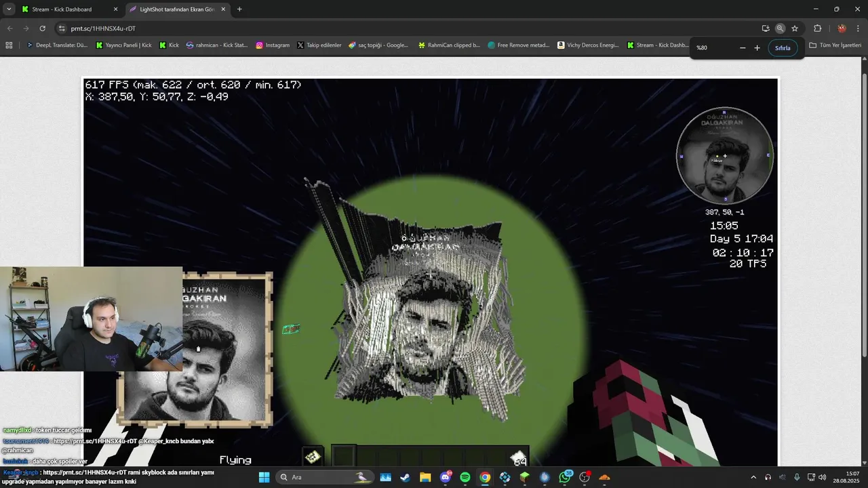Reload the prnt.sc page

pyautogui.click(x=42, y=28)
